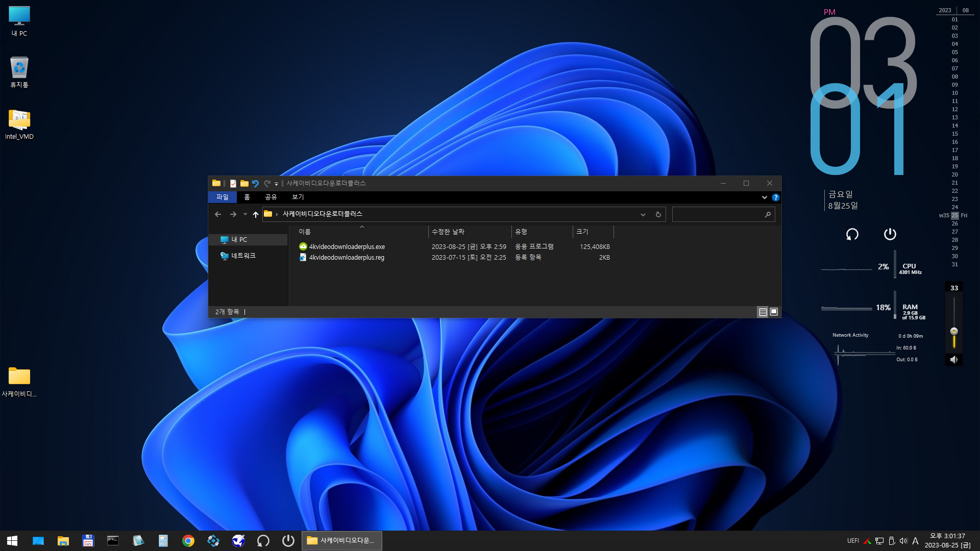Click the notepad icon on the taskbar
The width and height of the screenshot is (980, 551).
(138, 541)
